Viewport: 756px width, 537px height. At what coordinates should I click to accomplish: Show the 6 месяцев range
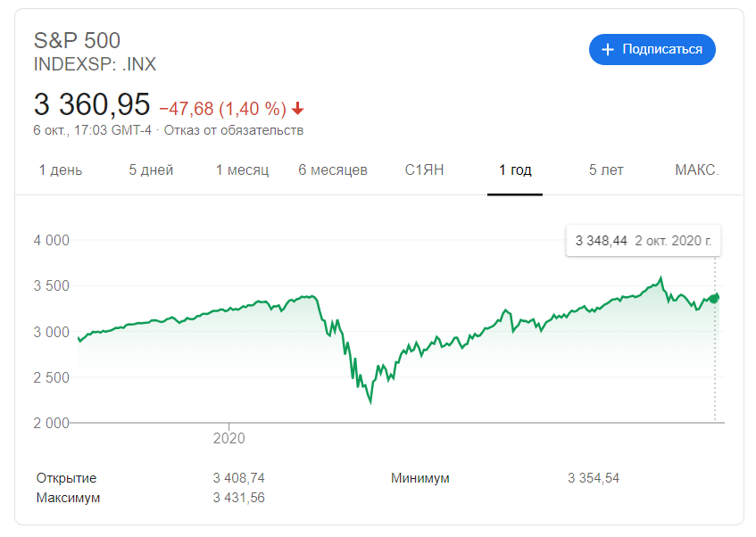pos(333,170)
